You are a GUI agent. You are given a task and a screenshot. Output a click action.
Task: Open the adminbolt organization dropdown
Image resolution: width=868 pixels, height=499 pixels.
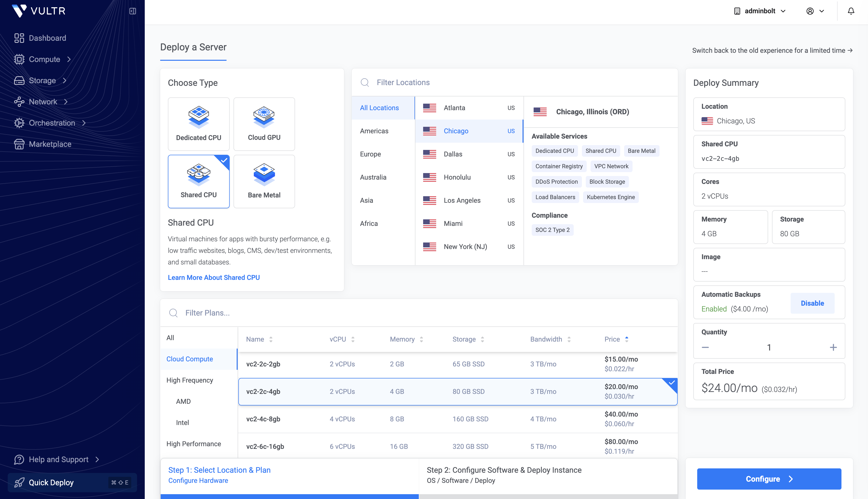(x=760, y=11)
